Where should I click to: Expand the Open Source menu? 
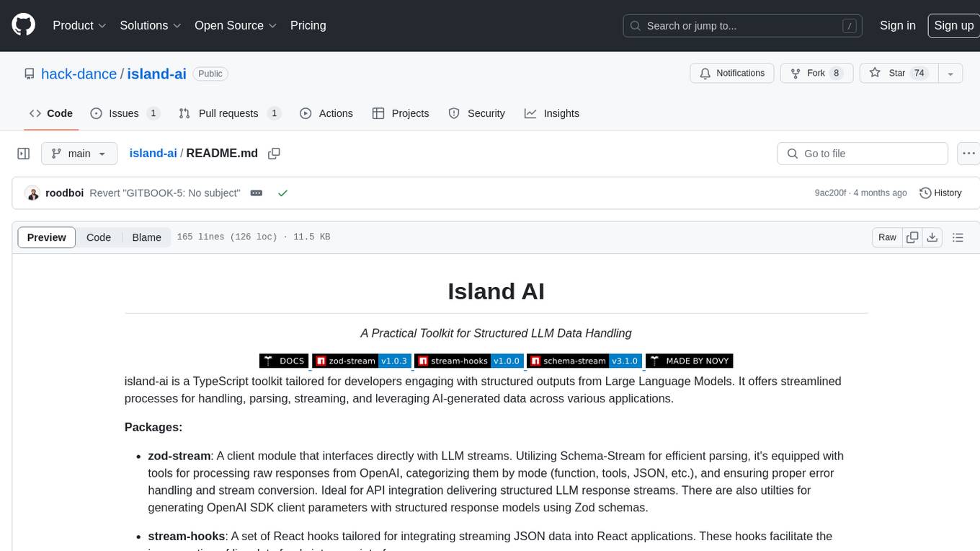pos(236,25)
